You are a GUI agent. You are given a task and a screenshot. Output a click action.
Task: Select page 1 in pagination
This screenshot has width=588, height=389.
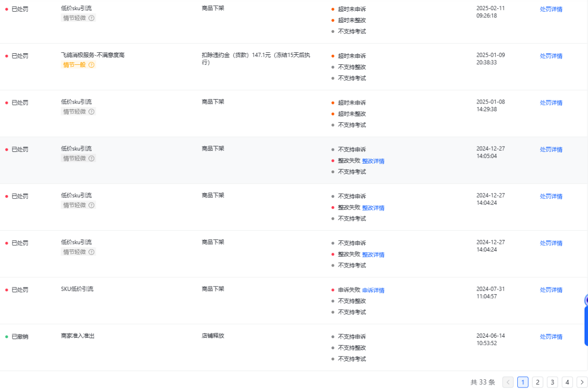[523, 382]
